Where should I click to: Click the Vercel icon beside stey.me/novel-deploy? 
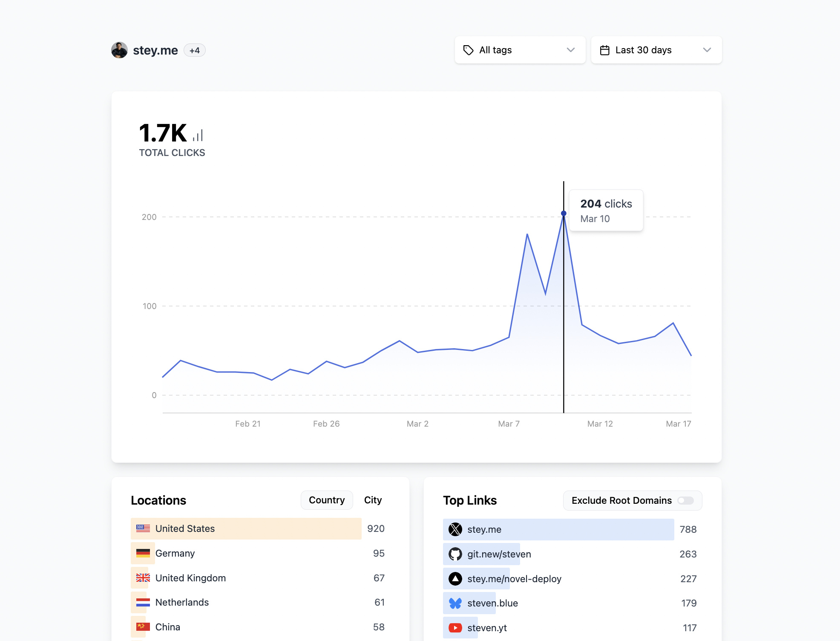pyautogui.click(x=455, y=579)
